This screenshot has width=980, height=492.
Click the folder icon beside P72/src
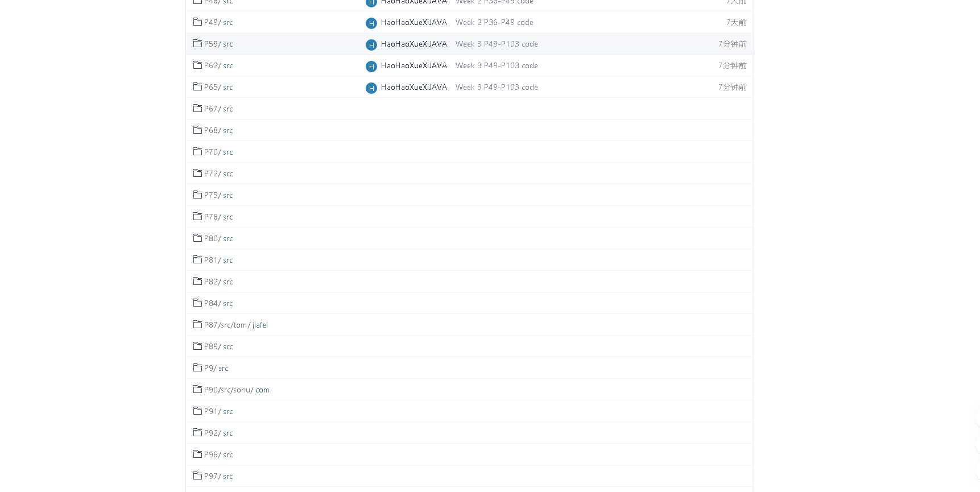(x=197, y=173)
